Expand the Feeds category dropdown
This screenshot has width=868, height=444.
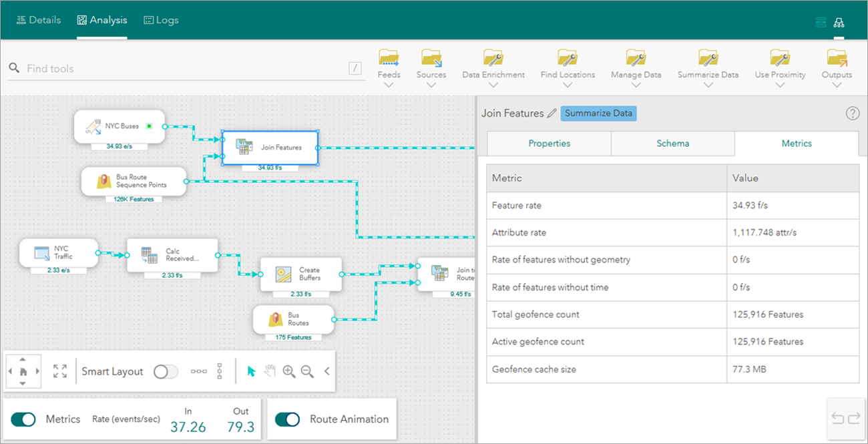pyautogui.click(x=389, y=83)
